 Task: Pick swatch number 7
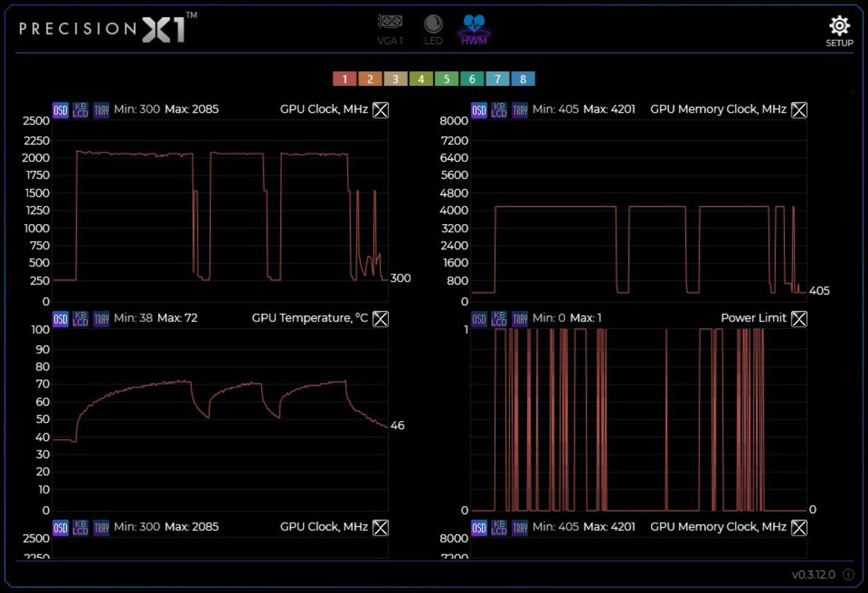[497, 79]
